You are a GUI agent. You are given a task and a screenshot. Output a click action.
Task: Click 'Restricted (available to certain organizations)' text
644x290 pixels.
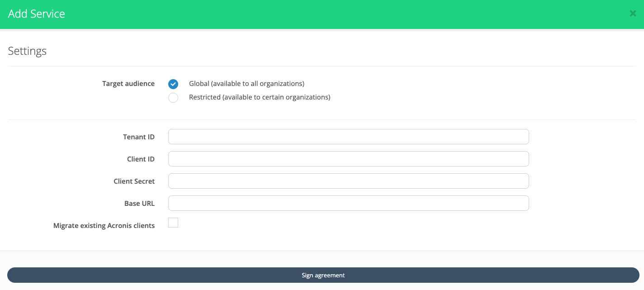point(260,97)
